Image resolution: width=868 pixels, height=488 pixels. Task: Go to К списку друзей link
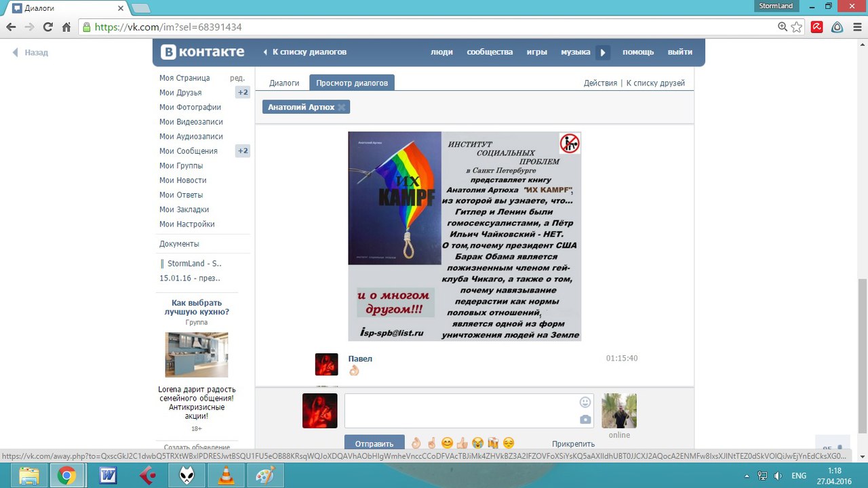[656, 83]
